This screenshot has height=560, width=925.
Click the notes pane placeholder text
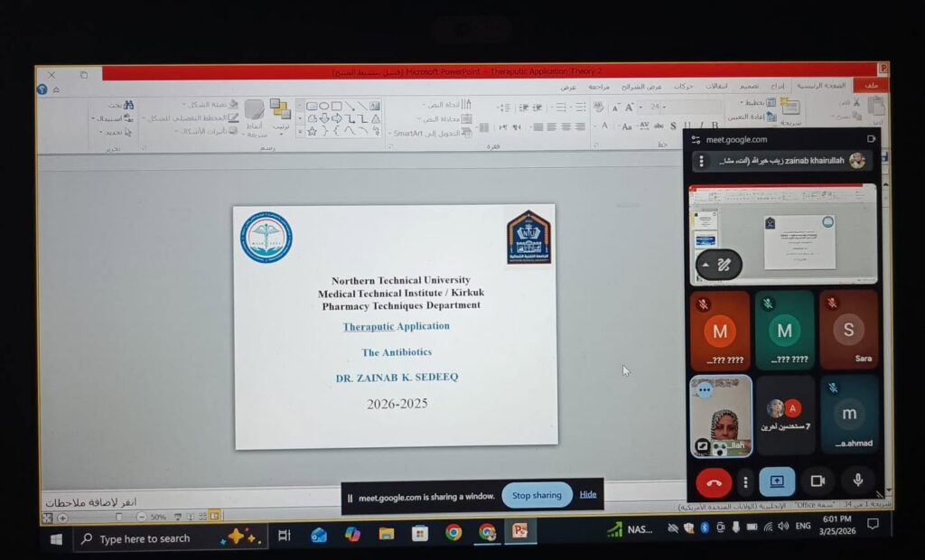[x=91, y=502]
